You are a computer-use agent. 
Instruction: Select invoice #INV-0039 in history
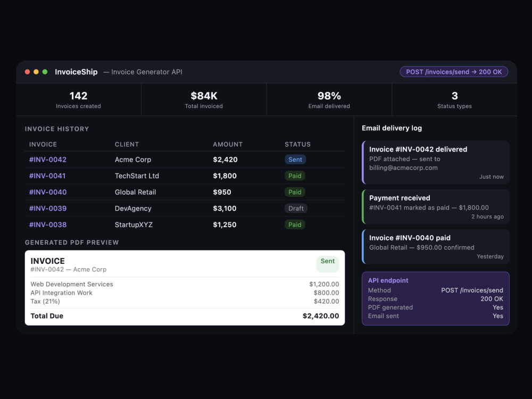coord(48,209)
